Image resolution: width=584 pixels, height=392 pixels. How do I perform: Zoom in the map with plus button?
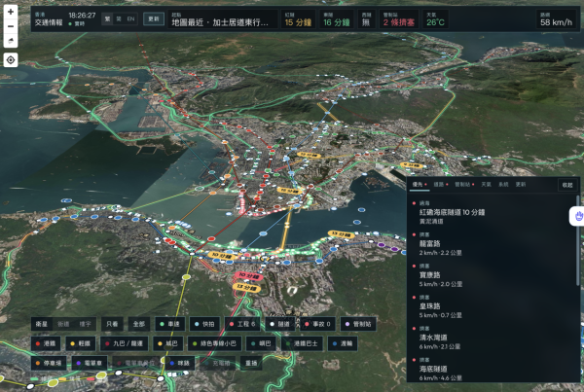point(11,12)
